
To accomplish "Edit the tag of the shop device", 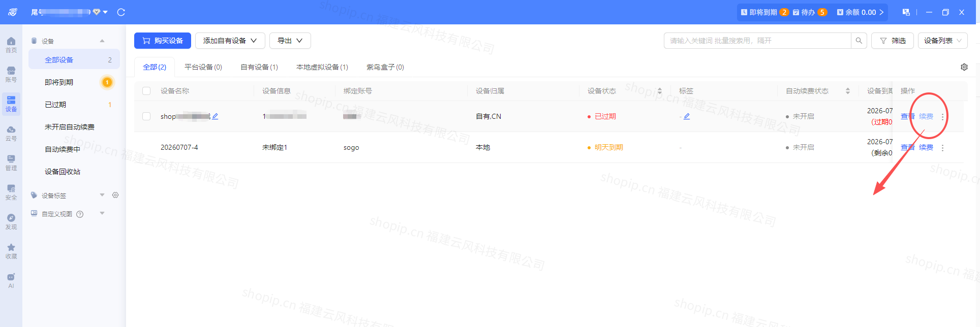I will coord(687,116).
